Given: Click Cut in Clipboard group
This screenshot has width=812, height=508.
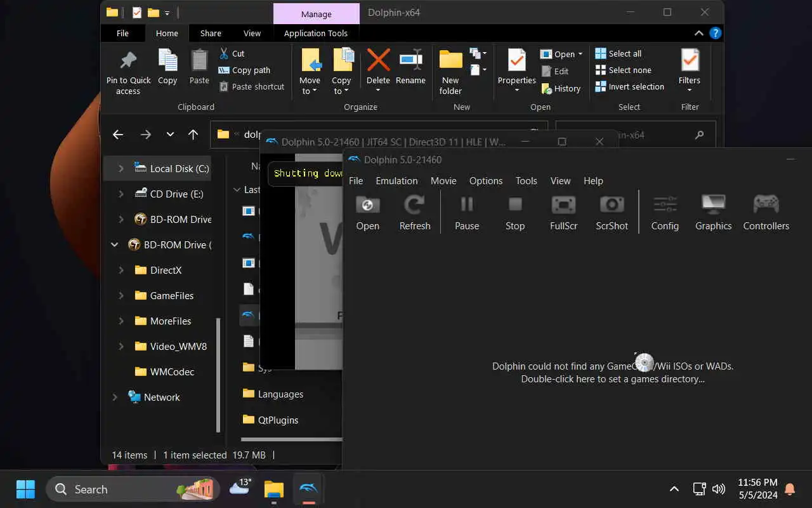Looking at the screenshot, I should coord(232,53).
